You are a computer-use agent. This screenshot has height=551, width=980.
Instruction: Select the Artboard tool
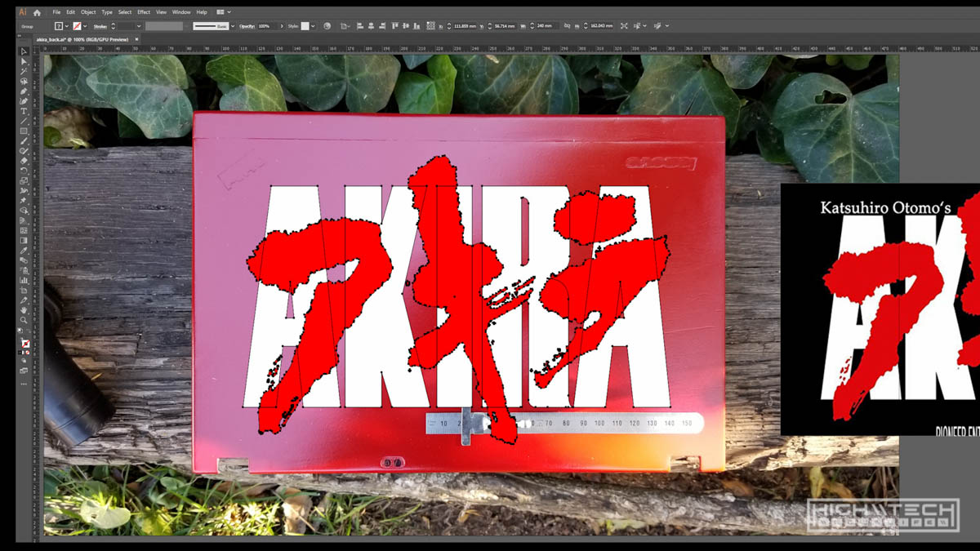[x=24, y=290]
